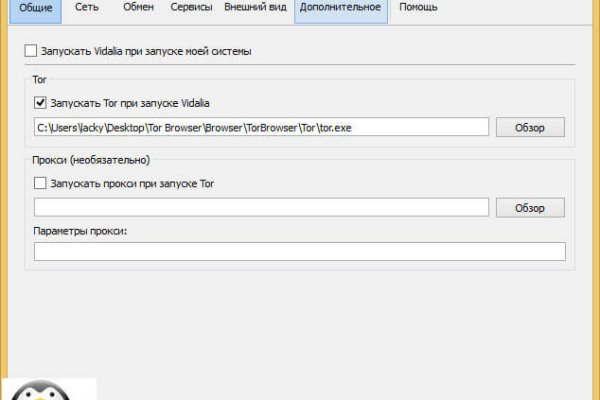Focus the empty proxy executable path field
This screenshot has width=600, height=400.
point(260,207)
